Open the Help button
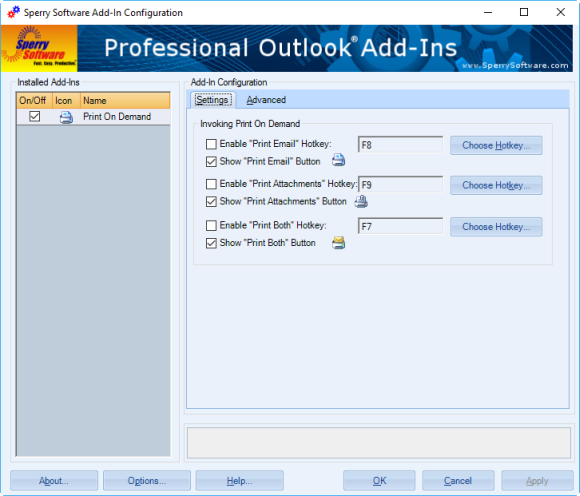580x496 pixels. click(239, 480)
